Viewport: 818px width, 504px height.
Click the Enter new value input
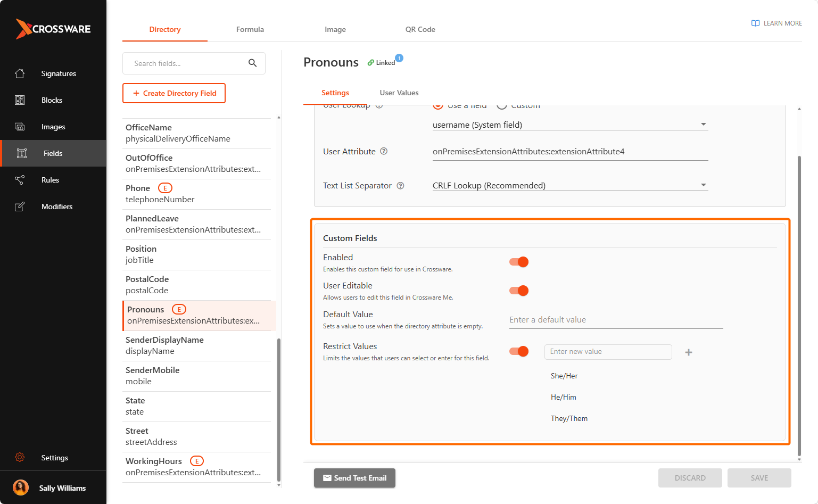(608, 352)
